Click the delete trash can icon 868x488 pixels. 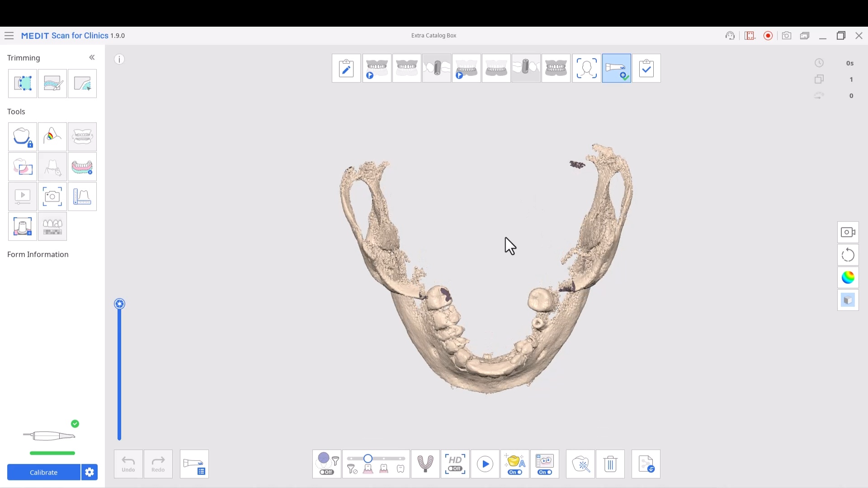(610, 464)
